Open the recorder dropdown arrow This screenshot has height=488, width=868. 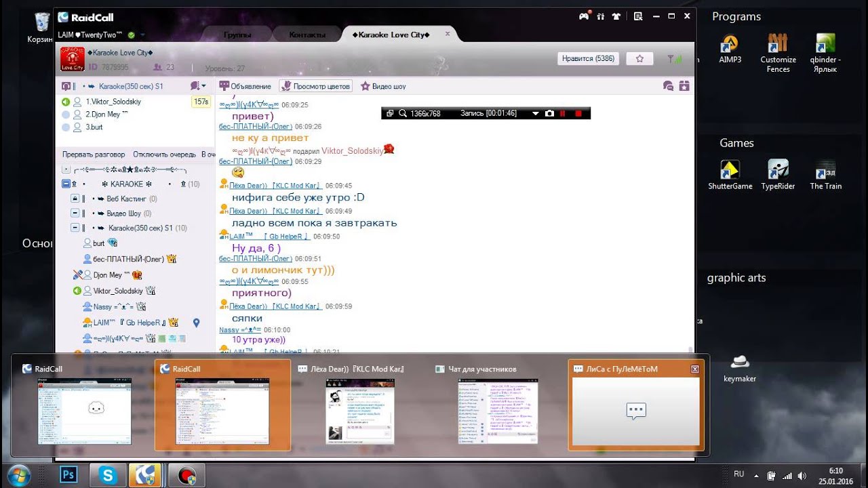point(535,114)
